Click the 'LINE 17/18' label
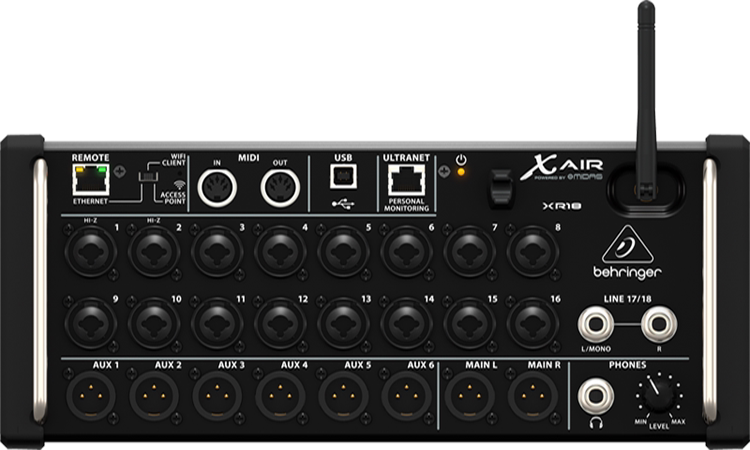The width and height of the screenshot is (750, 450). click(628, 299)
